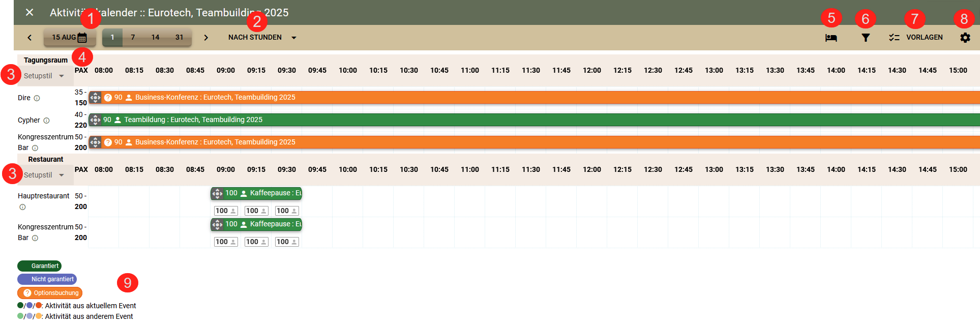Switch to the 31-day view
Viewport: 980px width, 325px height.
click(x=179, y=37)
